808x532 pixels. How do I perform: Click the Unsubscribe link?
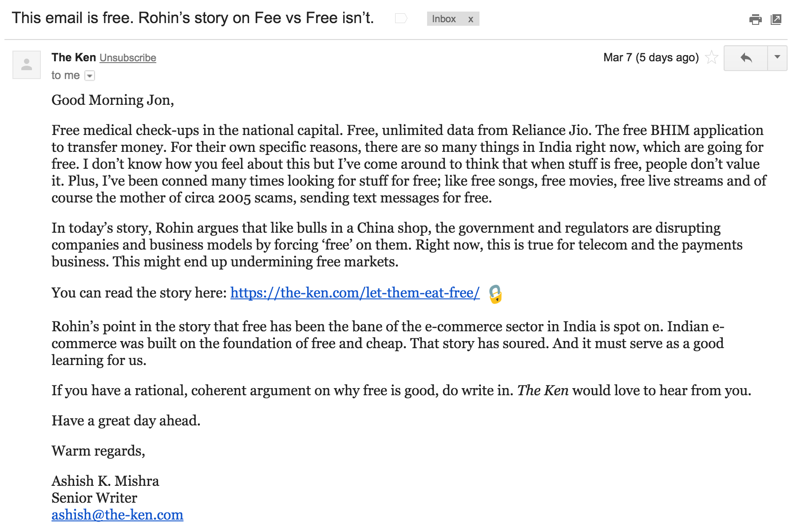point(128,58)
